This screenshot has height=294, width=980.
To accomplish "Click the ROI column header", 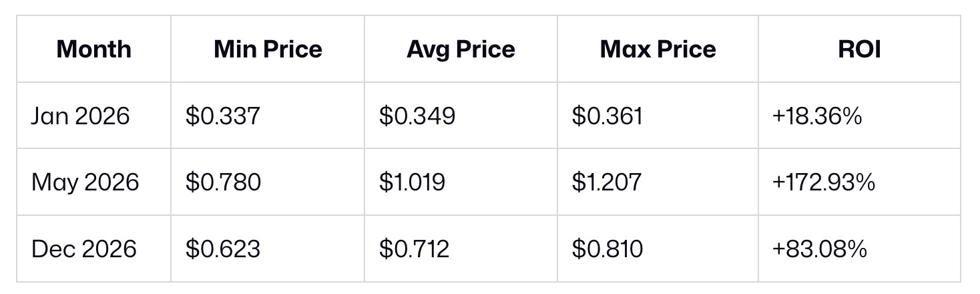I will tap(859, 49).
